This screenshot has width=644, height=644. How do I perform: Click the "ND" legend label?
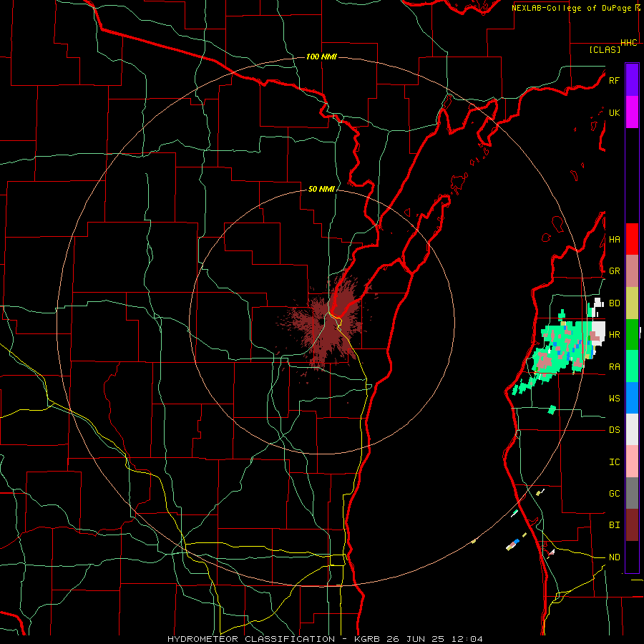pyautogui.click(x=614, y=557)
